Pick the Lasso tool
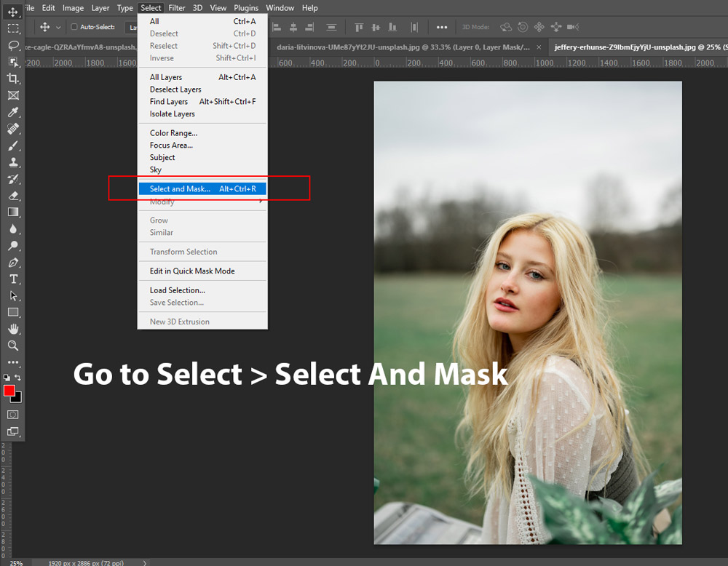Screen dimensions: 728x566 (12, 45)
